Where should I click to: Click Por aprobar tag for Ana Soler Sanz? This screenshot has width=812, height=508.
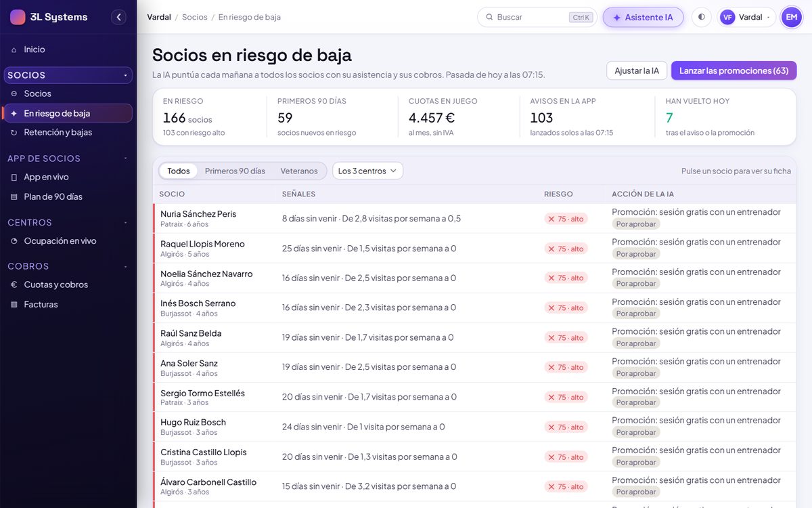[636, 373]
